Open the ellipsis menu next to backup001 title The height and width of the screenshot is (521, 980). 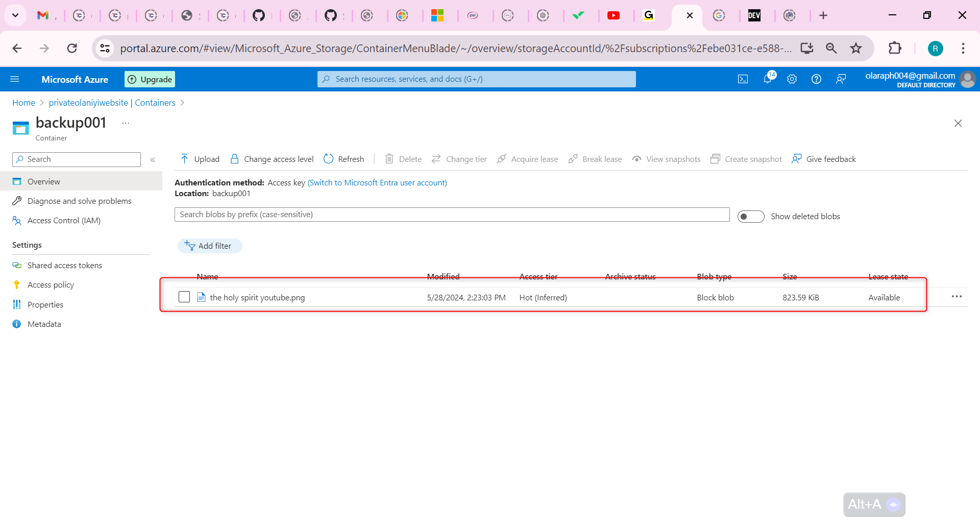click(126, 123)
